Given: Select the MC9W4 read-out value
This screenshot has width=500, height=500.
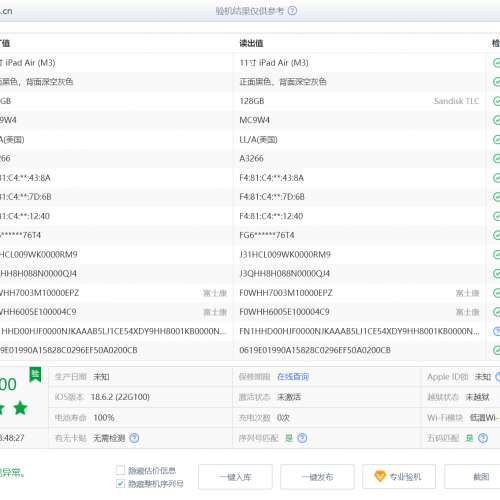Looking at the screenshot, I should [254, 120].
